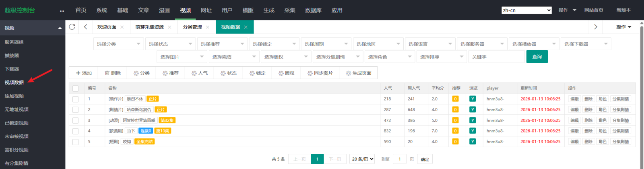The image size is (644, 169).
Task: Click 编辑 for row 2 哈森斯岛复仇
Action: (574, 109)
